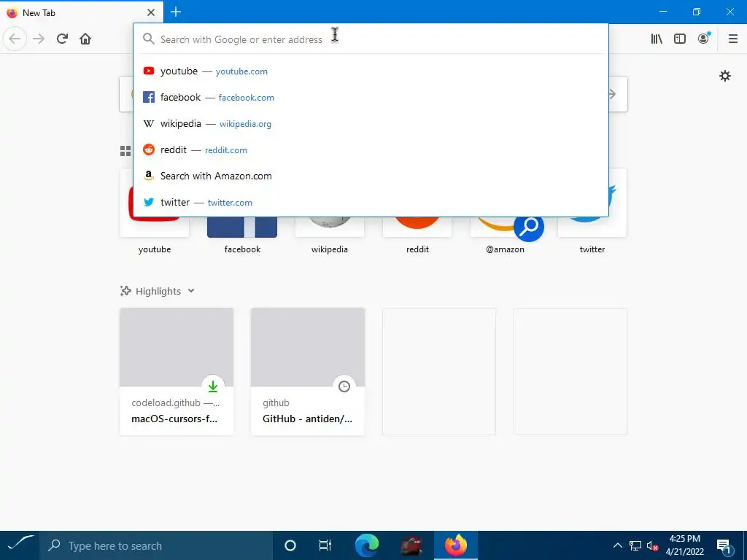This screenshot has width=747, height=560.
Task: Open the network status tray icon
Action: click(635, 545)
